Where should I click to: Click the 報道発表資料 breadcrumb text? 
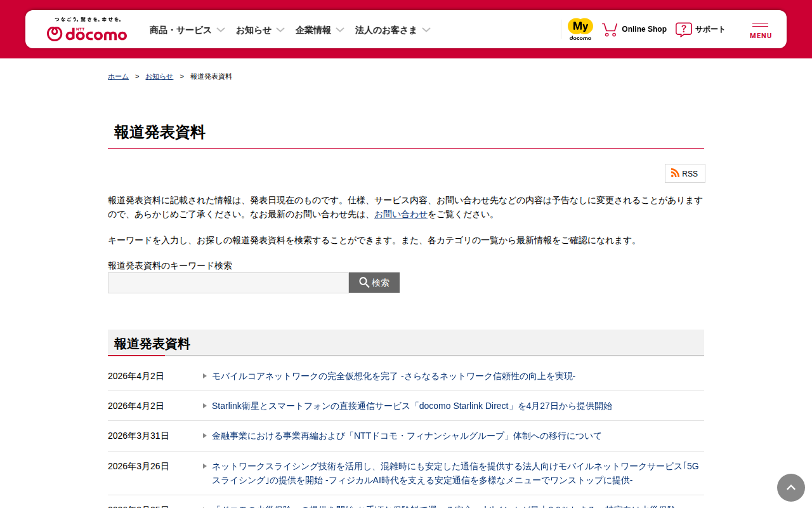211,76
